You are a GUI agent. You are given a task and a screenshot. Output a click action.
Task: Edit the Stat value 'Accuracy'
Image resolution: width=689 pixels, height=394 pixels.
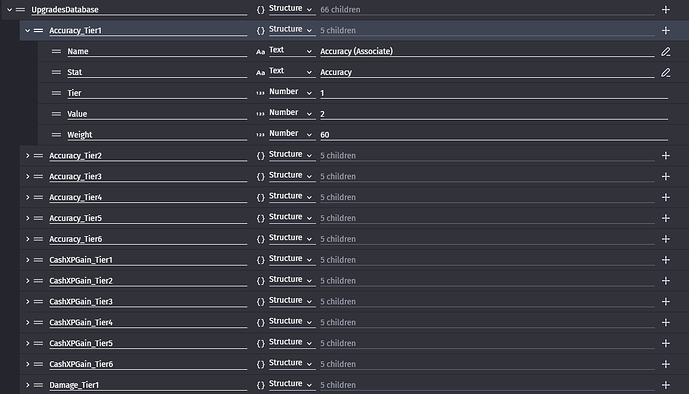pyautogui.click(x=487, y=72)
